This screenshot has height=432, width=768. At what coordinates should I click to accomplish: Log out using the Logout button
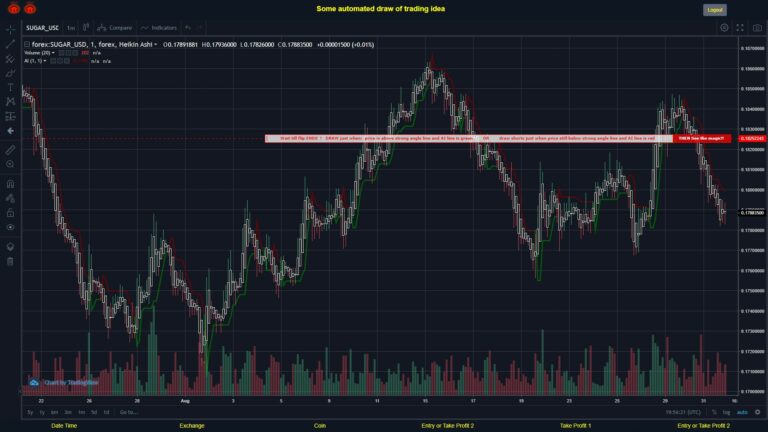715,10
